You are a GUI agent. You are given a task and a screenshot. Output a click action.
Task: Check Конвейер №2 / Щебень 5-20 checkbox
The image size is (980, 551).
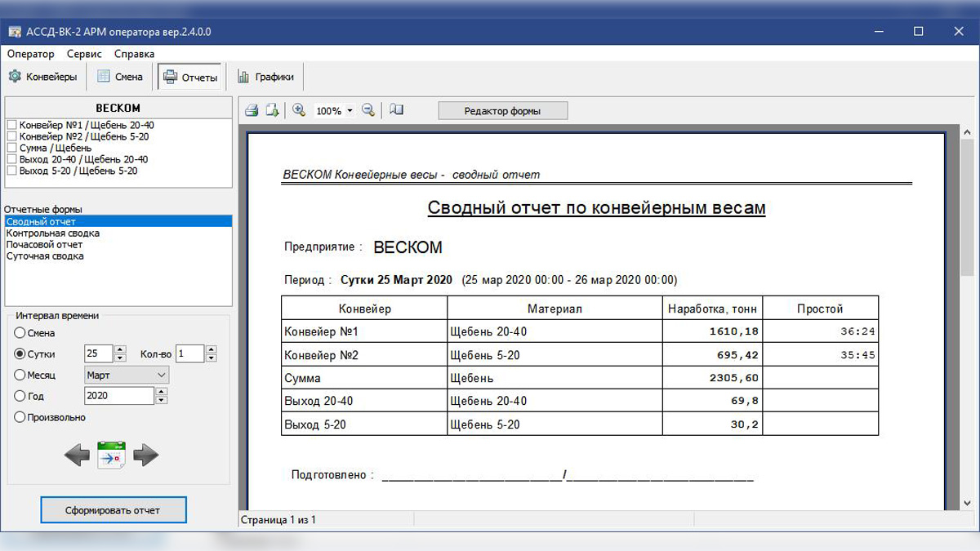11,136
